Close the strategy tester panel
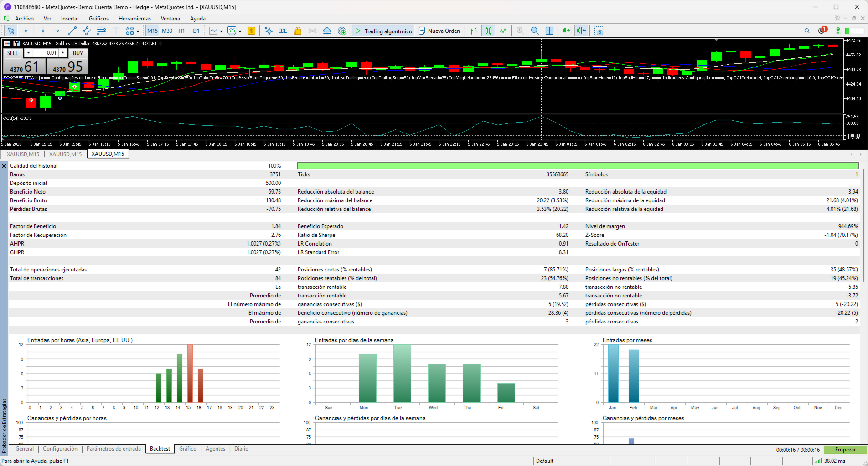Image resolution: width=868 pixels, height=466 pixels. click(4, 166)
